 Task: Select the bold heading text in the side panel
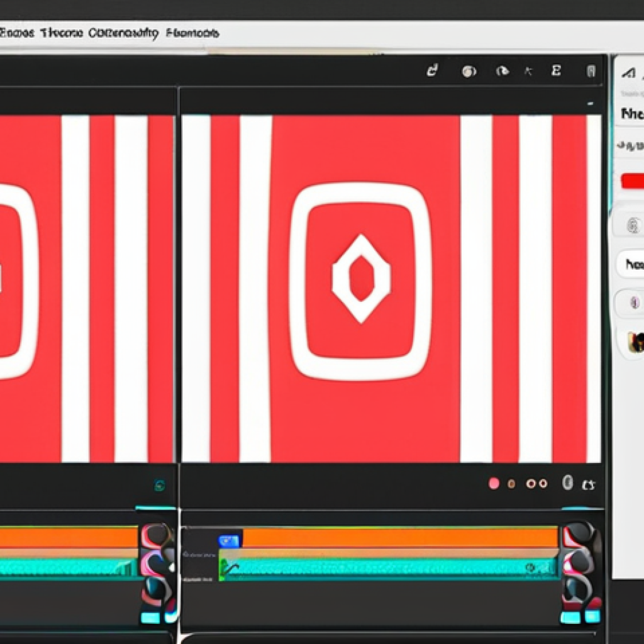point(632,113)
